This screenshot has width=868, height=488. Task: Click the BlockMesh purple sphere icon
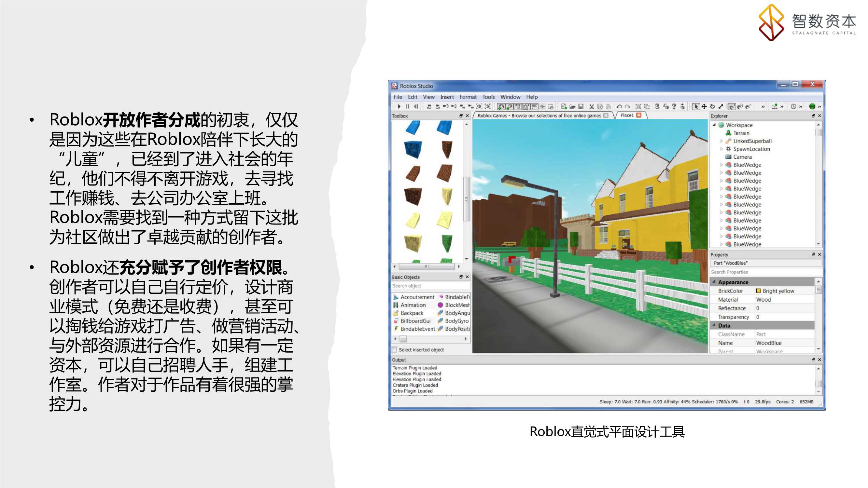(441, 305)
